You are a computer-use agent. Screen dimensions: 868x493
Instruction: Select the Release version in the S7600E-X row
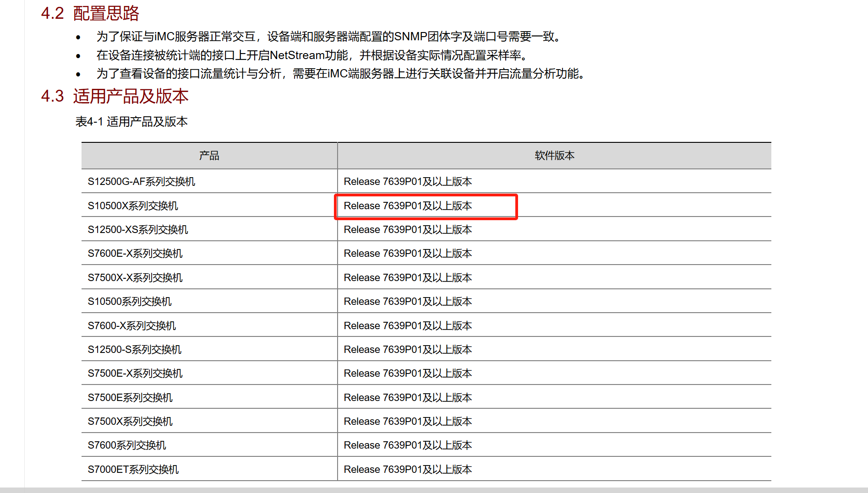(x=408, y=254)
